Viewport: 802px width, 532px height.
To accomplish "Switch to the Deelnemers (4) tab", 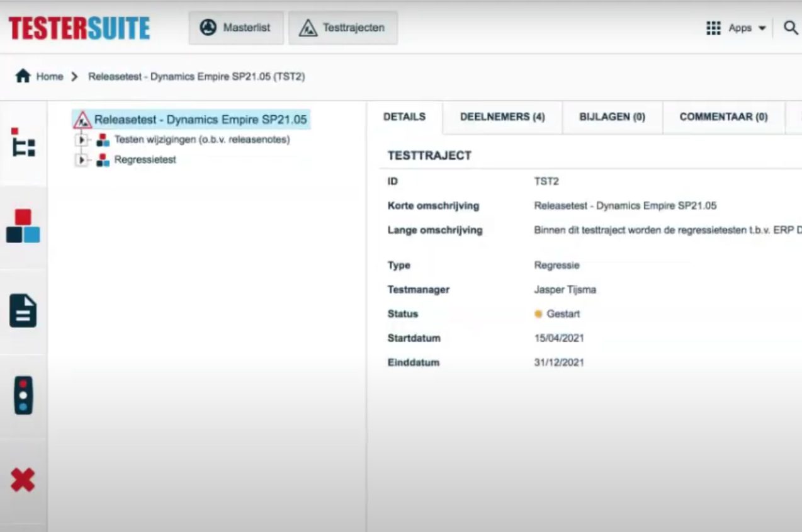I will 502,117.
